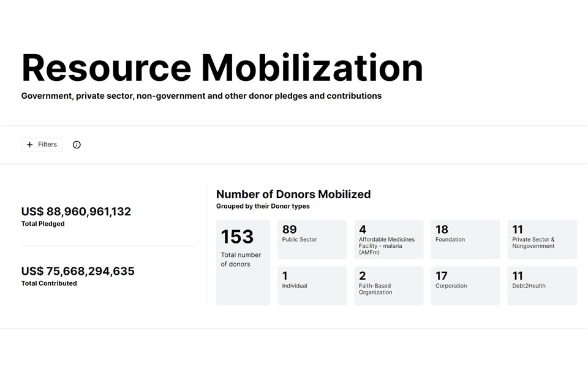Select the Faith-Based Organization card
The height and width of the screenshot is (379, 588).
pos(388,285)
